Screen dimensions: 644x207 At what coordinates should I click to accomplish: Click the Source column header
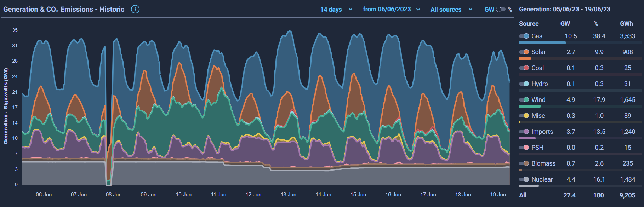pyautogui.click(x=529, y=24)
